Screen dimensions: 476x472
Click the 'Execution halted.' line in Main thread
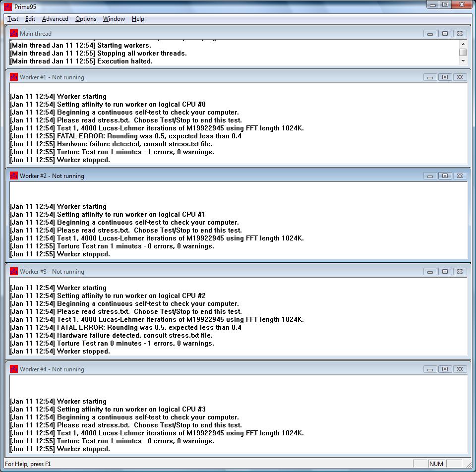(x=81, y=61)
